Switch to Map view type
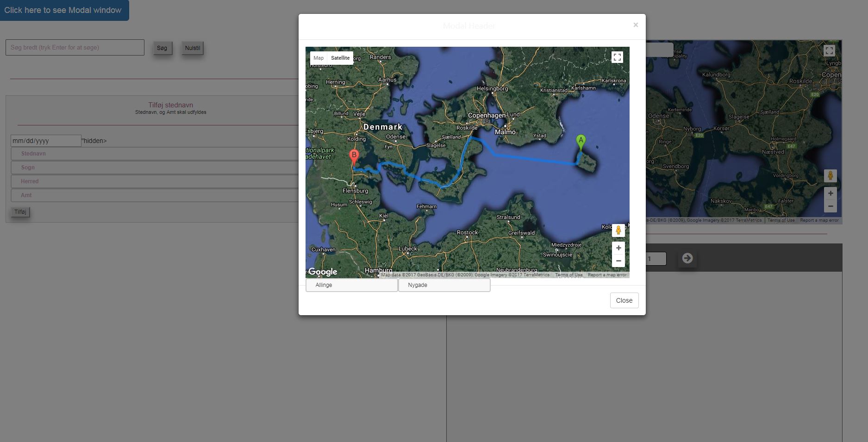 click(318, 58)
